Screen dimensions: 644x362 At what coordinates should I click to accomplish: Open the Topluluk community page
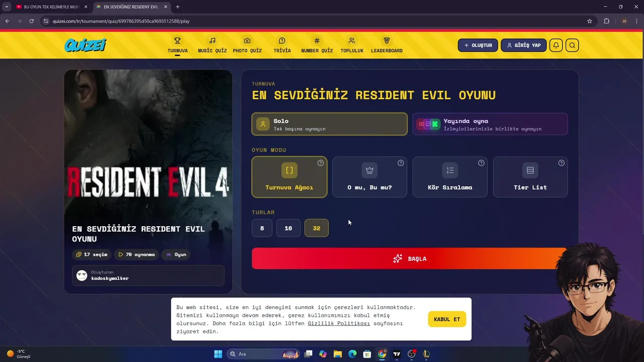click(352, 45)
